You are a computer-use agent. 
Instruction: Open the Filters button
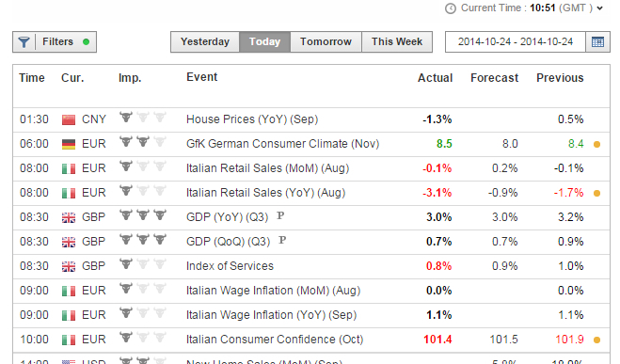tap(55, 42)
